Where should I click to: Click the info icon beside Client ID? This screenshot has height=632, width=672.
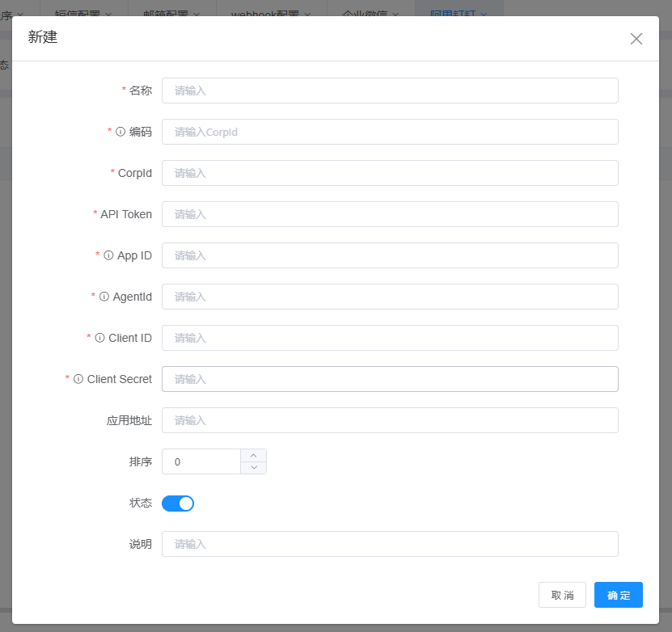tap(100, 338)
